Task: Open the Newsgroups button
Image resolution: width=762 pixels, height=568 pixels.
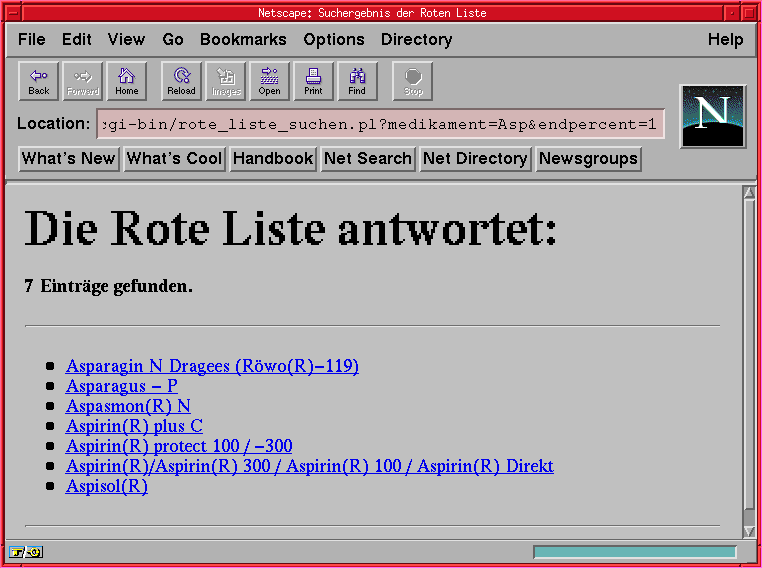Action: [x=589, y=158]
